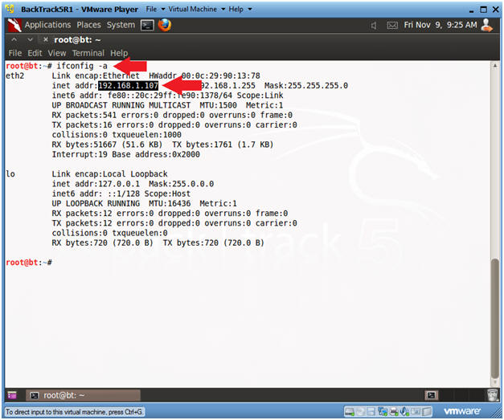The height and width of the screenshot is (420, 504).
Task: Open the terminal Edit menu
Action: (x=35, y=53)
